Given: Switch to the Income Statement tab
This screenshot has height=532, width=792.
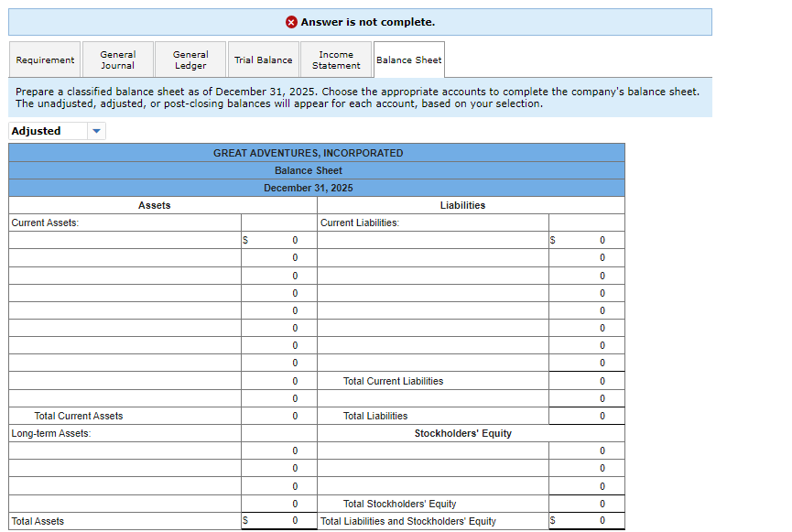Looking at the screenshot, I should coord(336,59).
